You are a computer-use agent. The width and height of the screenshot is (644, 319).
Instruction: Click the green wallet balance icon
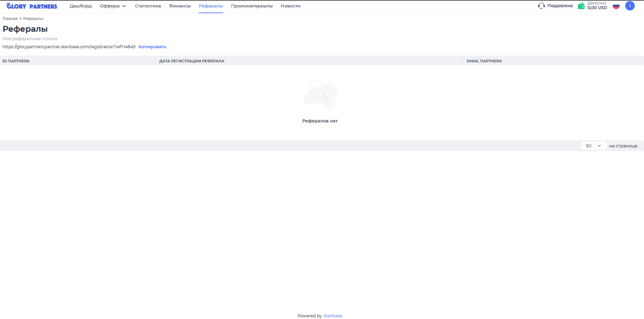(581, 6)
